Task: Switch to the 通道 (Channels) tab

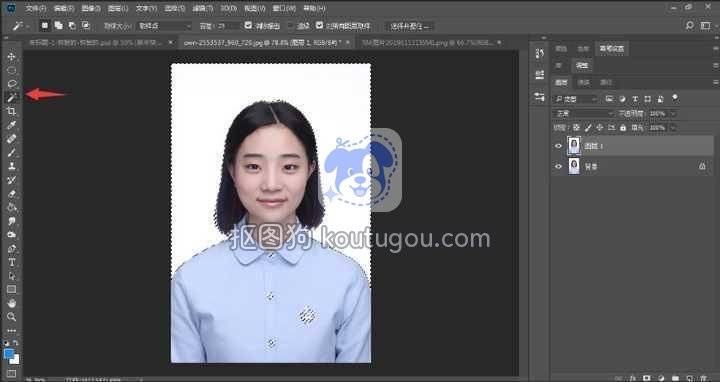Action: coord(583,83)
